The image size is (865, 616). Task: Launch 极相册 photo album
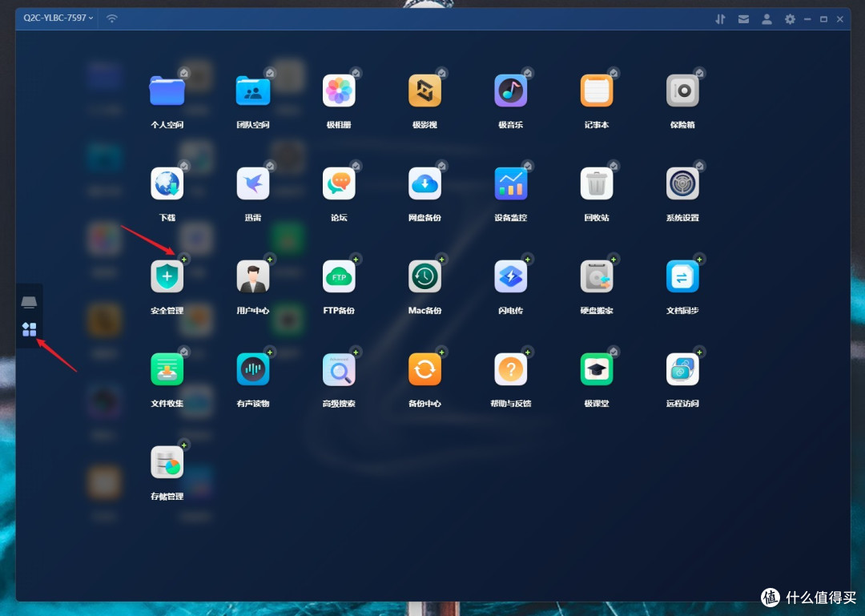(339, 91)
